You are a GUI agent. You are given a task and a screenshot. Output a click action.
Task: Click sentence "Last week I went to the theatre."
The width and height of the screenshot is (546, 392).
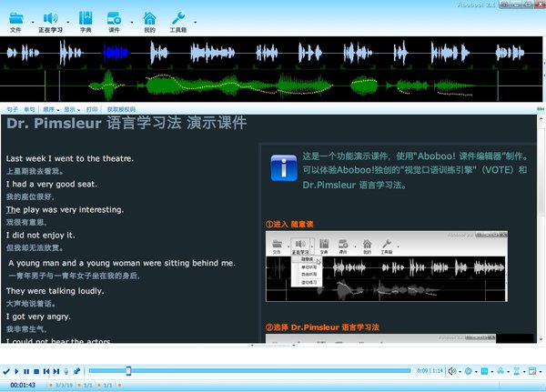pos(70,158)
